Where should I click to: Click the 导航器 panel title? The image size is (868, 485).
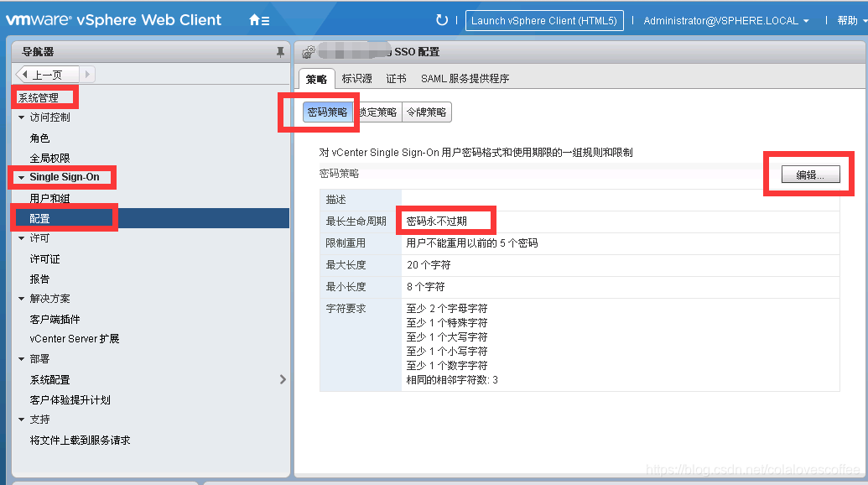coord(38,52)
